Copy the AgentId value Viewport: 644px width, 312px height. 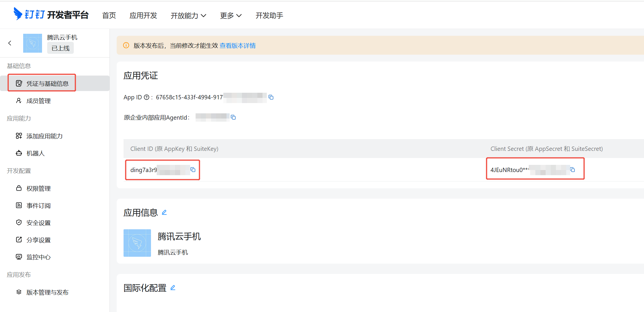click(x=233, y=117)
